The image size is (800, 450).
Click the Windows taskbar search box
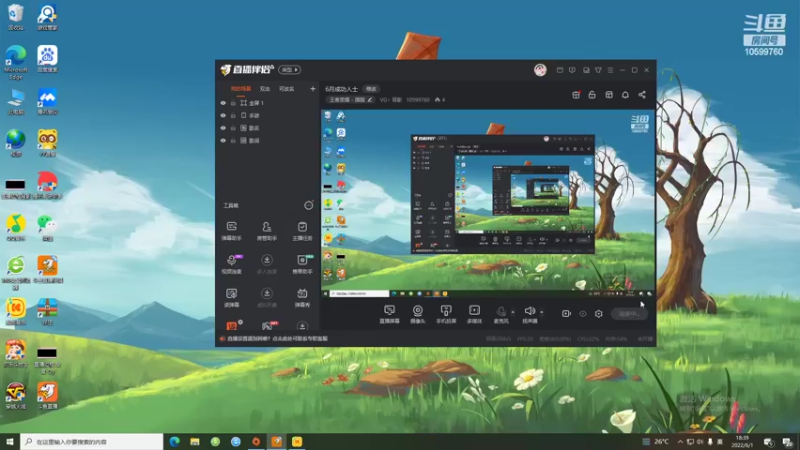click(x=92, y=441)
